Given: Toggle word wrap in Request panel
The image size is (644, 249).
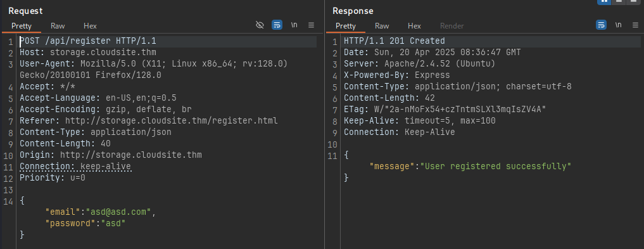Looking at the screenshot, I should 277,25.
